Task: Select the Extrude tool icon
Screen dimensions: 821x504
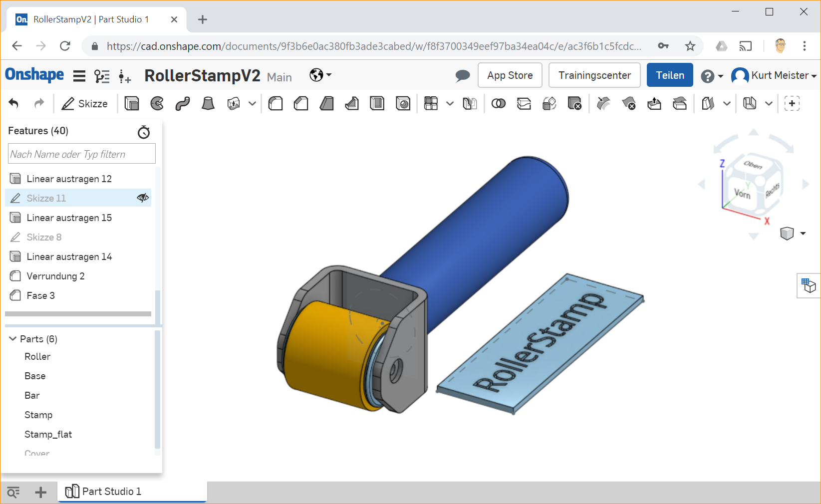Action: click(132, 103)
